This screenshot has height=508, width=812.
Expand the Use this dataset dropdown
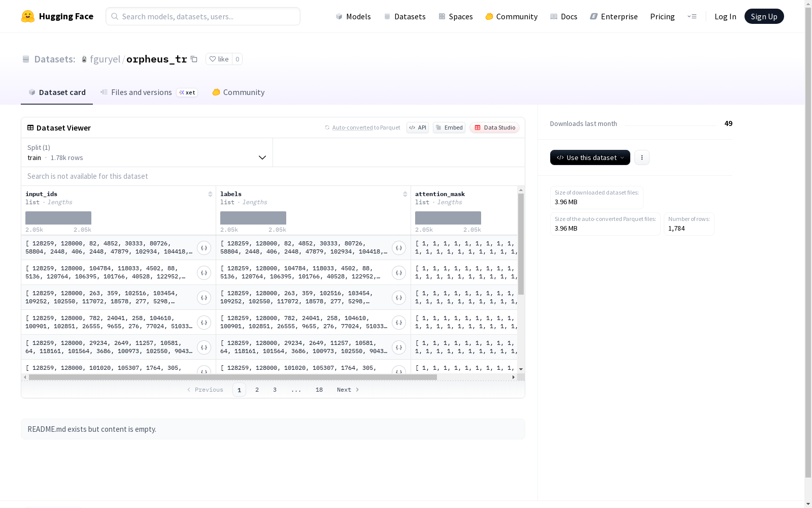pos(590,157)
